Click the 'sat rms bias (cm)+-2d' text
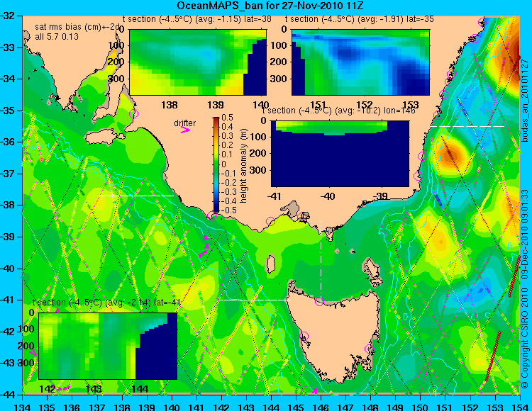This screenshot has width=532, height=411. point(77,27)
